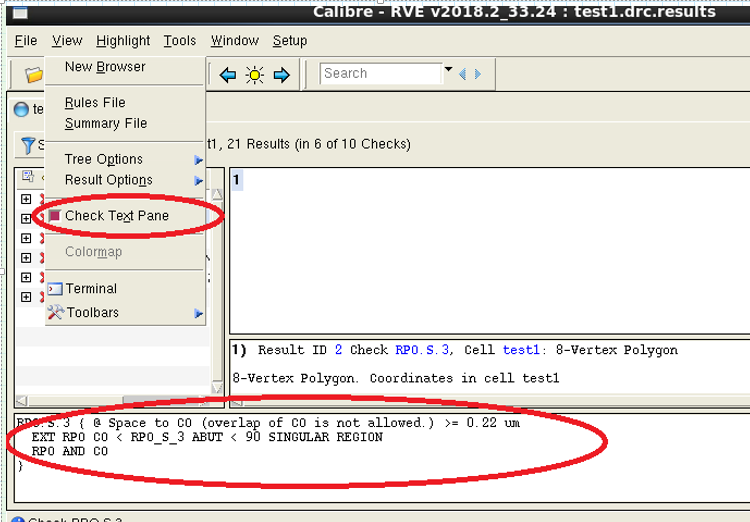Image resolution: width=750 pixels, height=522 pixels.
Task: Toggle the Check Text Pane checkbox
Action: pyautogui.click(x=55, y=216)
